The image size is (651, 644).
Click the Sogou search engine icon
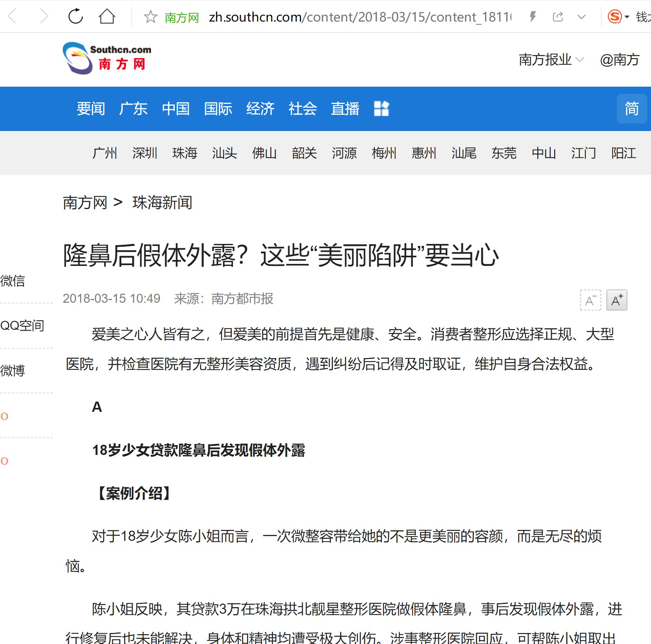pyautogui.click(x=615, y=16)
